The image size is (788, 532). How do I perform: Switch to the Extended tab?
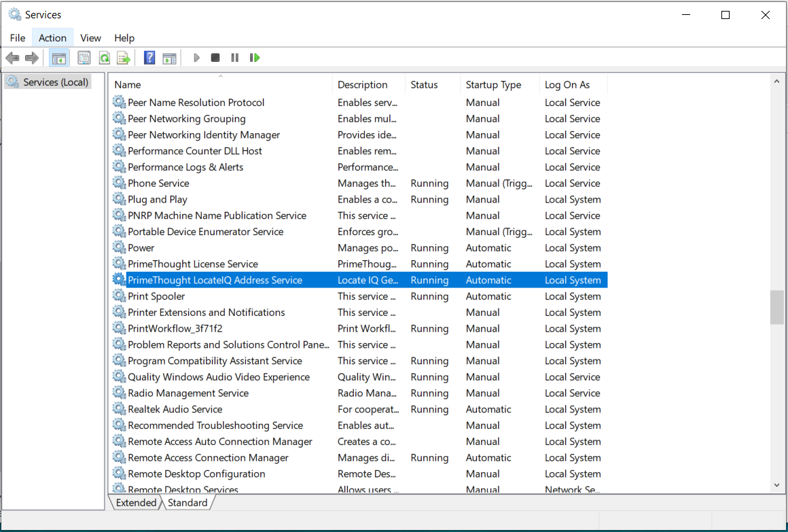point(136,503)
